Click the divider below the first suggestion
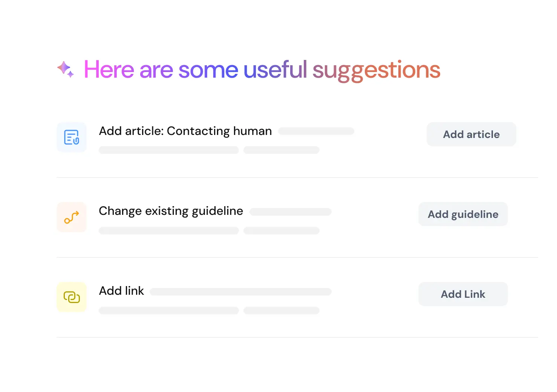 coord(297,177)
